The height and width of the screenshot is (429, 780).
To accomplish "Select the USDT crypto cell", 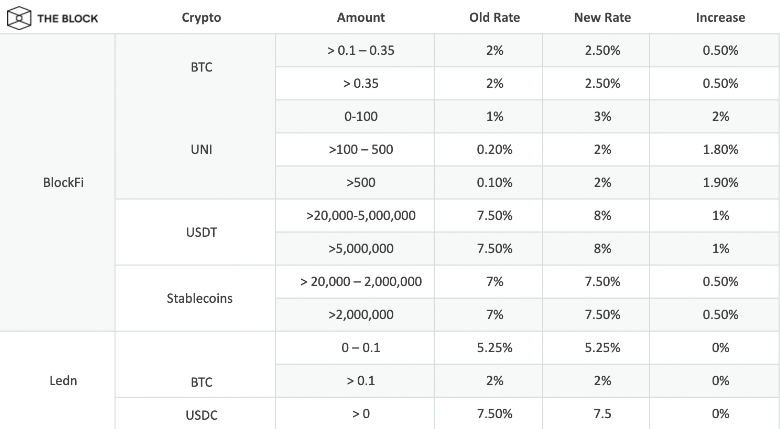I will coord(201,232).
